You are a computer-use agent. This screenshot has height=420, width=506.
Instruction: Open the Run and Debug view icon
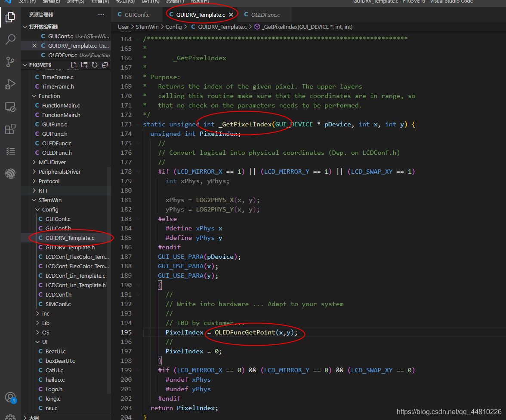[10, 84]
